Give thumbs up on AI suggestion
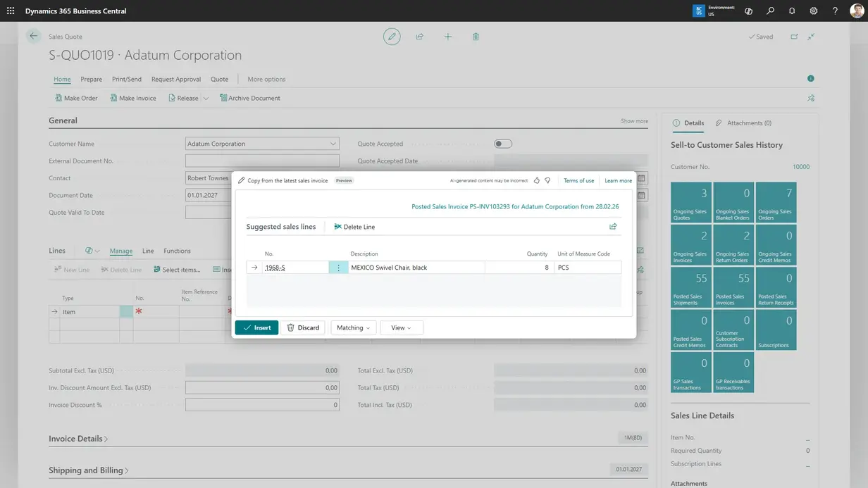Viewport: 868px width, 488px height. coord(537,180)
